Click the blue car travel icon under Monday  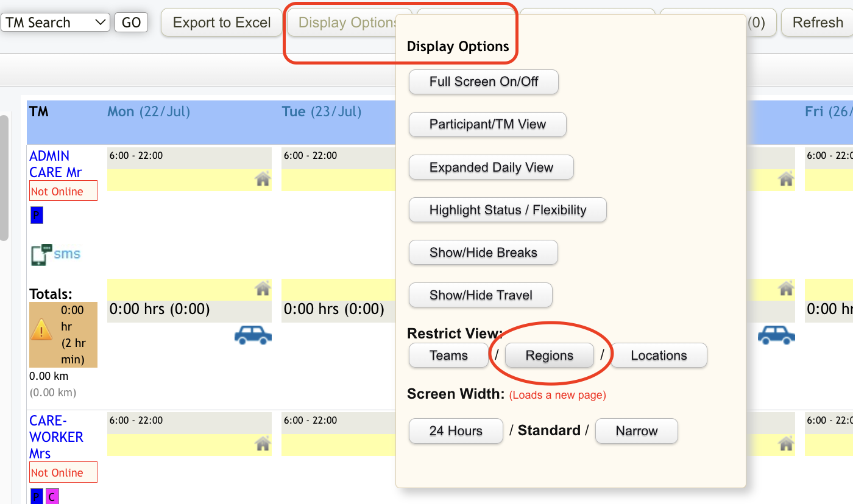(253, 335)
